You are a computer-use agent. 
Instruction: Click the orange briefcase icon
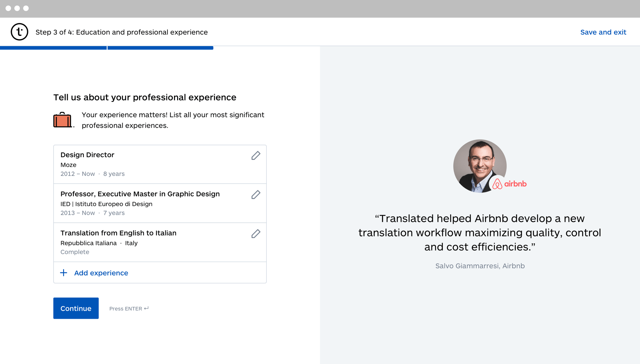pyautogui.click(x=62, y=120)
